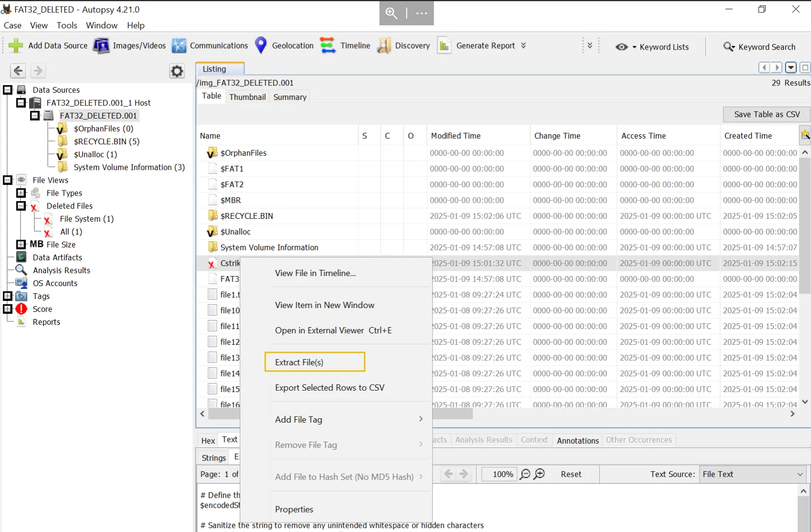Open the Communications tool icon
Viewport: 811px width, 532px height.
179,45
